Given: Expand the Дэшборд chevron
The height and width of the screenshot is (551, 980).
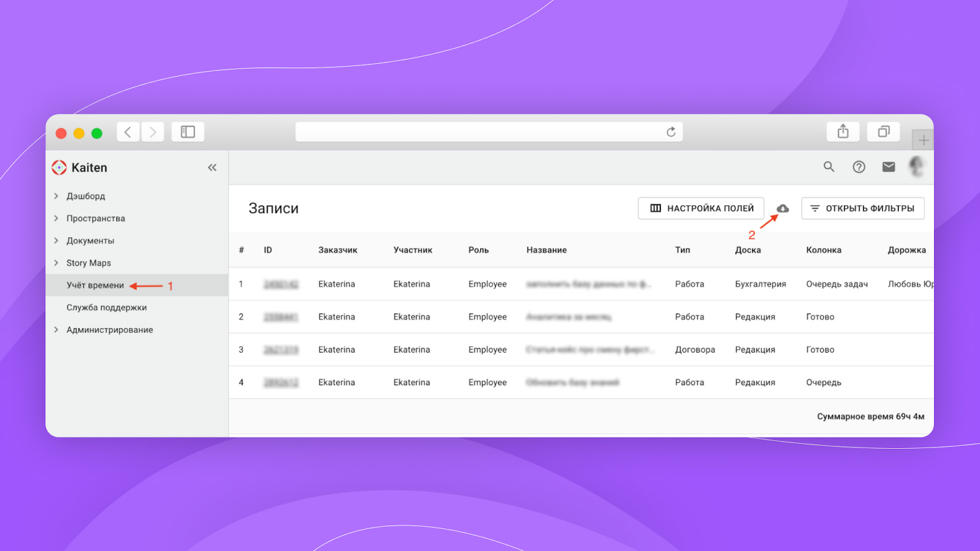Looking at the screenshot, I should (x=56, y=196).
